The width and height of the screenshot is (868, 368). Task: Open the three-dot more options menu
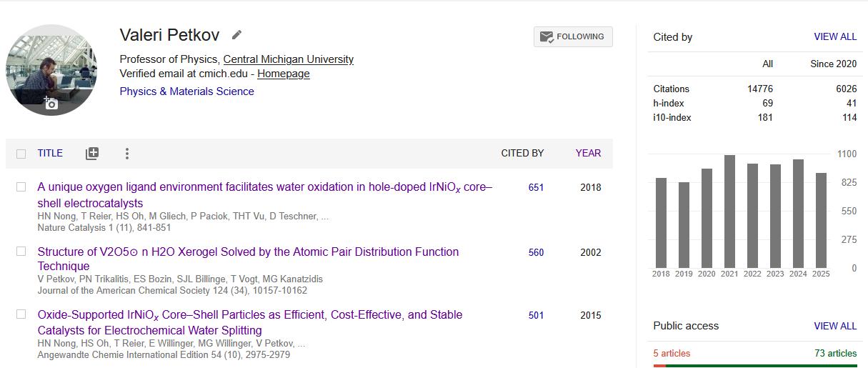126,153
